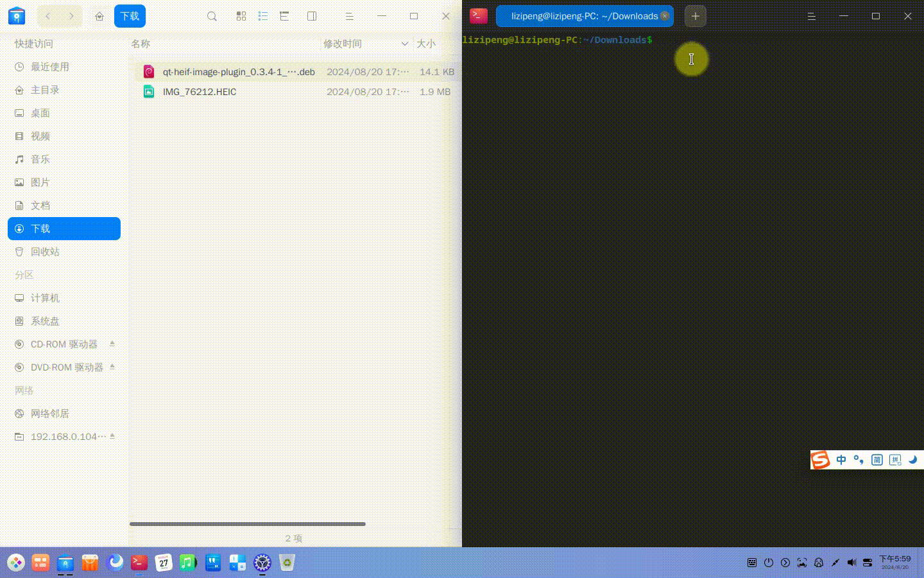The width and height of the screenshot is (924, 578).
Task: Select the lizipeng@lizipeng-PC terminal tab
Action: pos(585,16)
